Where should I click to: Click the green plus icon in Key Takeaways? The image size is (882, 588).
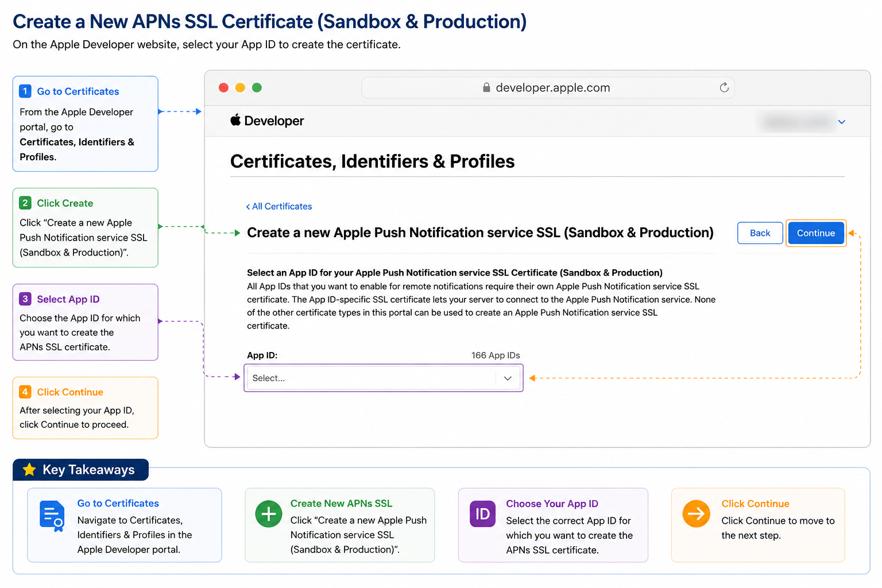click(x=269, y=514)
